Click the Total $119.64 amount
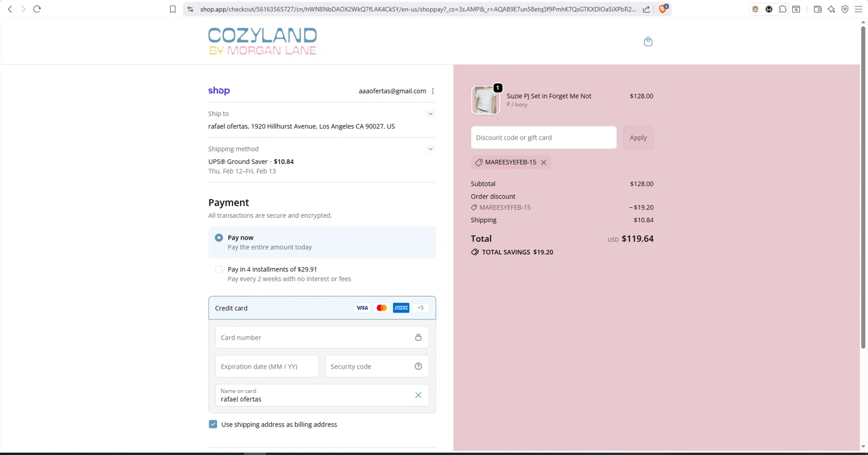Screen dimensions: 868x455 [638, 238]
